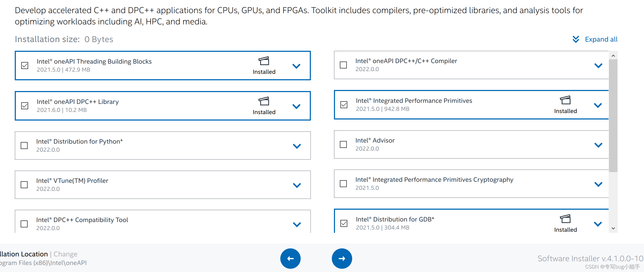
Task: Click the Installed icon for Distribution for GDB
Action: 566,219
